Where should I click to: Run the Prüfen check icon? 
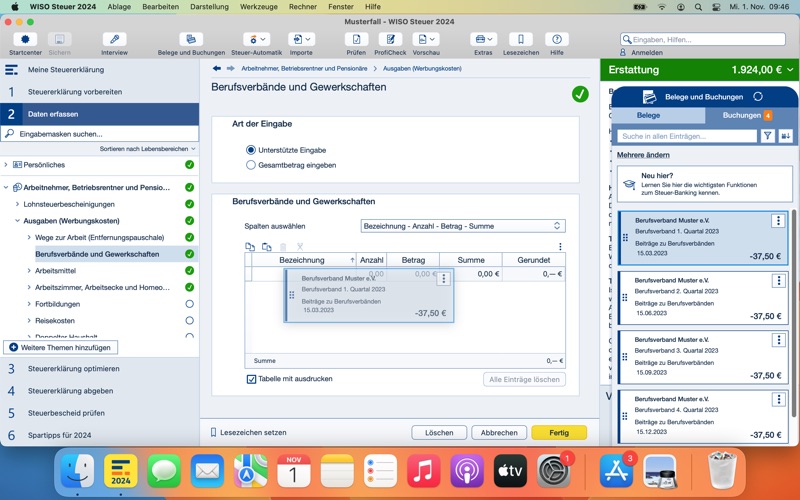356,39
